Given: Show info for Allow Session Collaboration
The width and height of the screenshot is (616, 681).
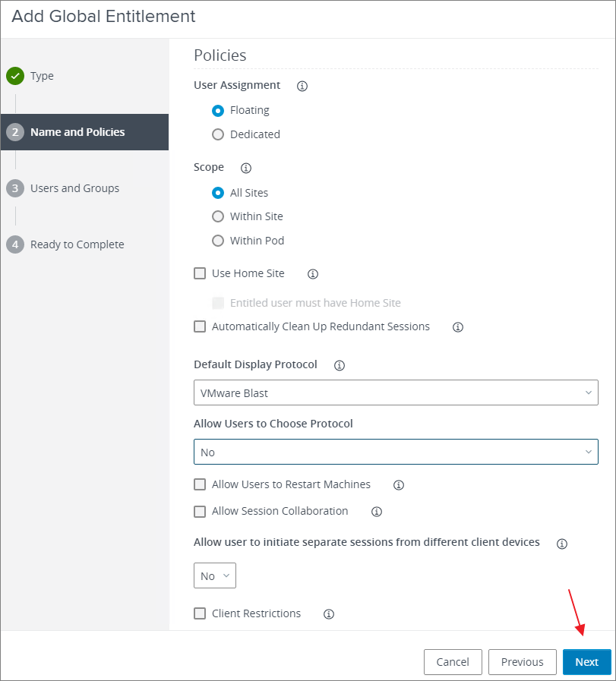Looking at the screenshot, I should point(376,512).
